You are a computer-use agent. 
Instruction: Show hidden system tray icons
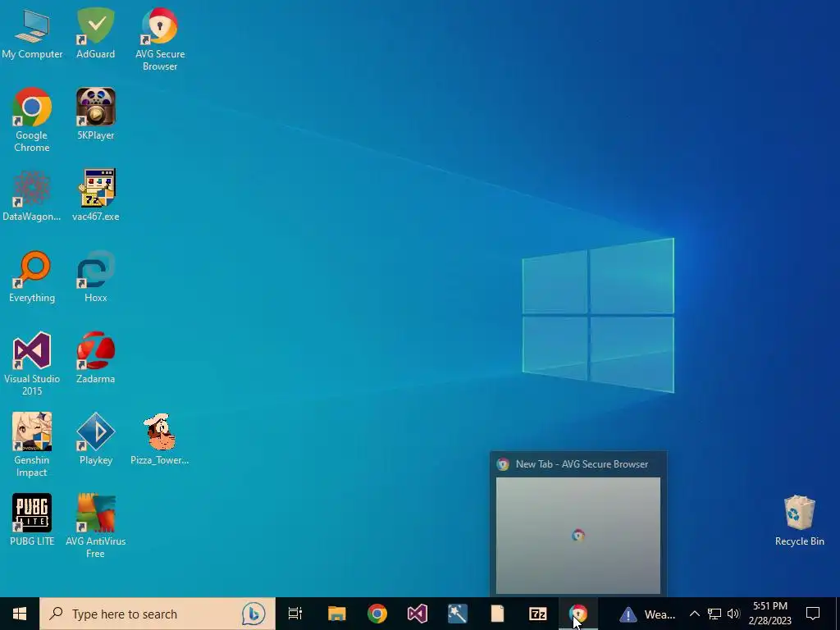694,614
